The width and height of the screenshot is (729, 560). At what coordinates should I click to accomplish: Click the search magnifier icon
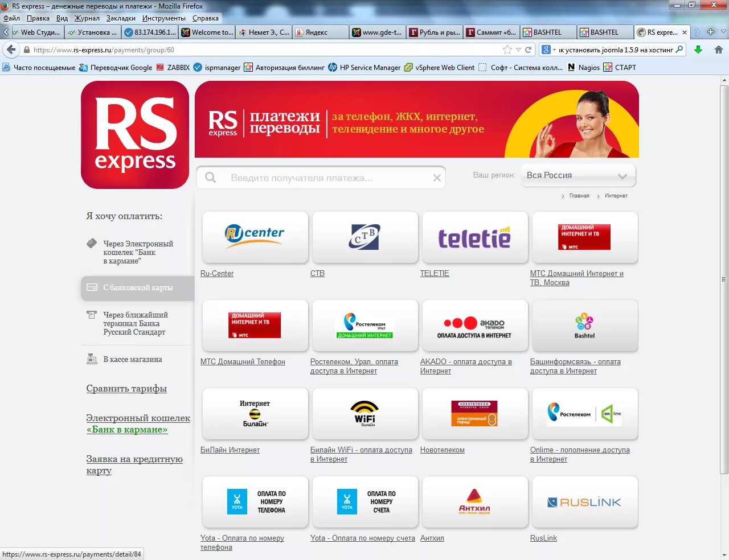tap(210, 178)
